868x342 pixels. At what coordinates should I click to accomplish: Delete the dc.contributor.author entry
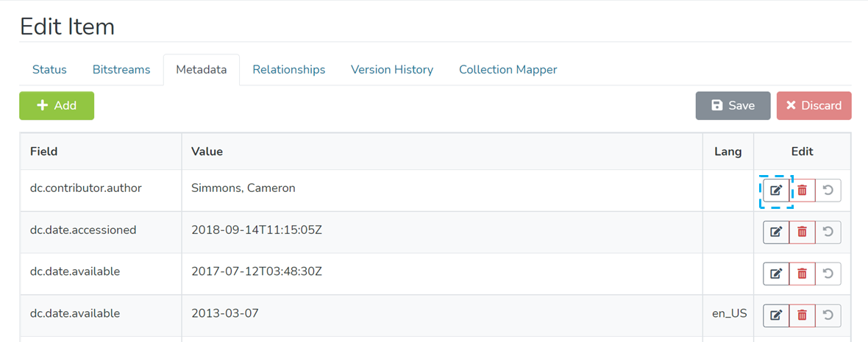(802, 190)
